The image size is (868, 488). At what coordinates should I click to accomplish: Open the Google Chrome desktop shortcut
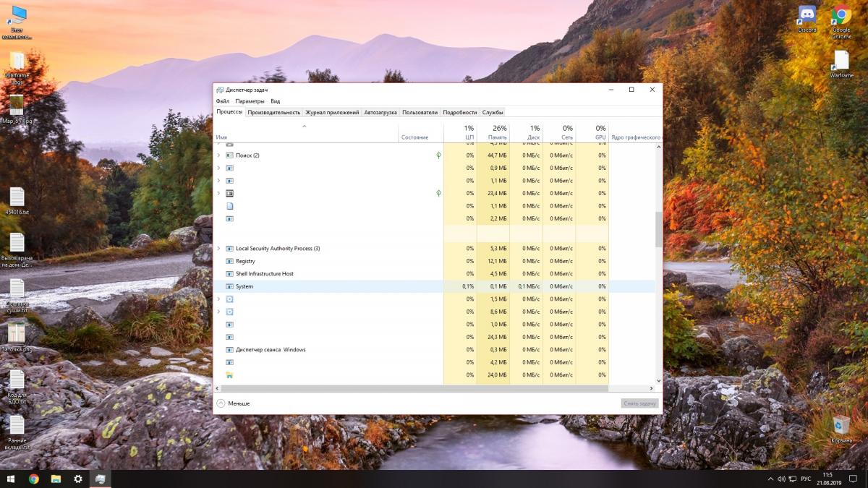841,16
